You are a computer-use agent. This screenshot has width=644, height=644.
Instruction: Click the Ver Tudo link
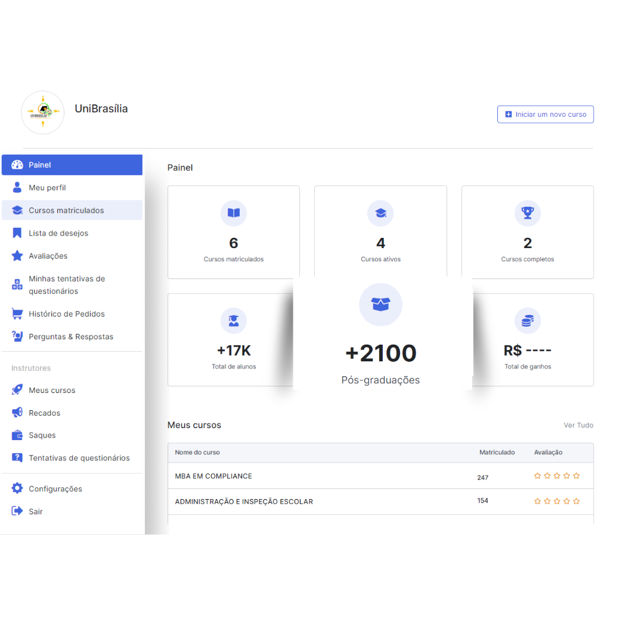[578, 425]
